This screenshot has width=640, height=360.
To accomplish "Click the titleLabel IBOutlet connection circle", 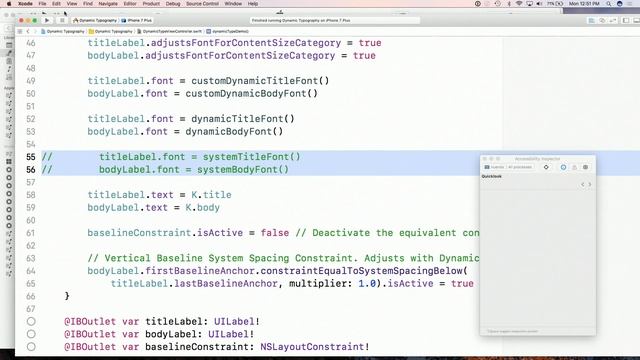I will click(x=31, y=322).
